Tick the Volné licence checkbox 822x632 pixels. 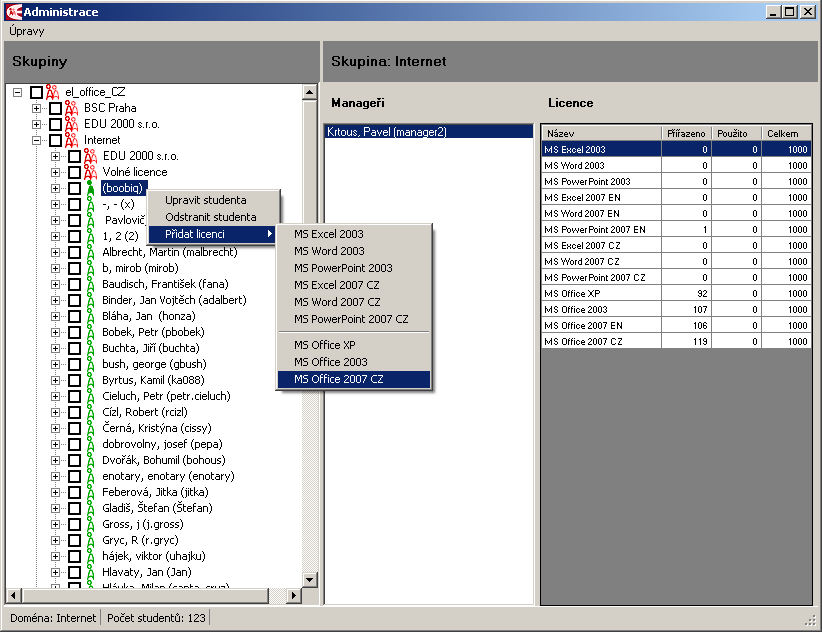point(74,172)
